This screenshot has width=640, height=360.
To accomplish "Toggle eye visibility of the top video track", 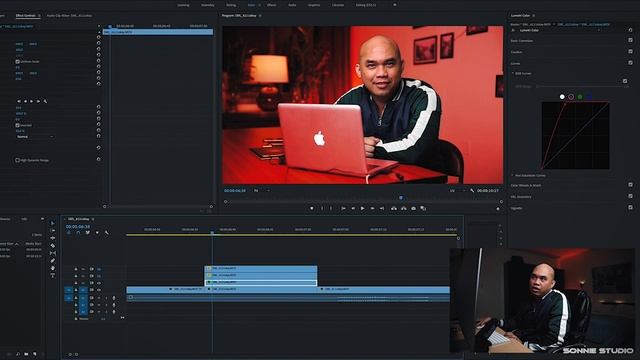I will (x=99, y=269).
